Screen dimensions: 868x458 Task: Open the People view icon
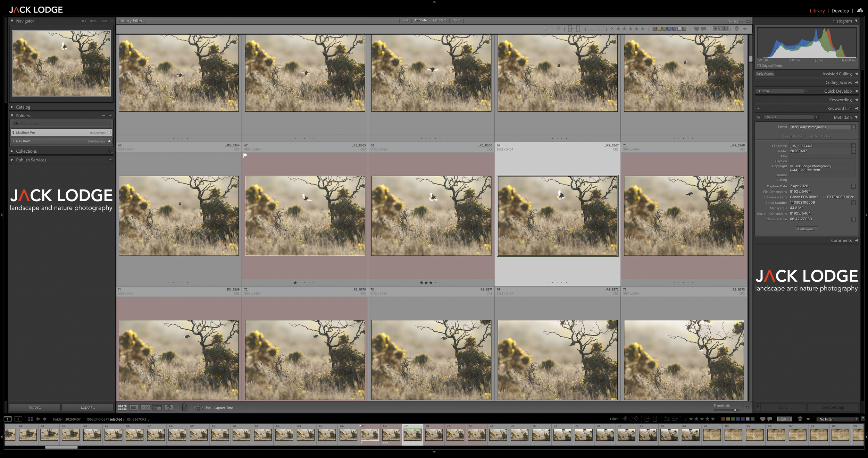tap(168, 407)
